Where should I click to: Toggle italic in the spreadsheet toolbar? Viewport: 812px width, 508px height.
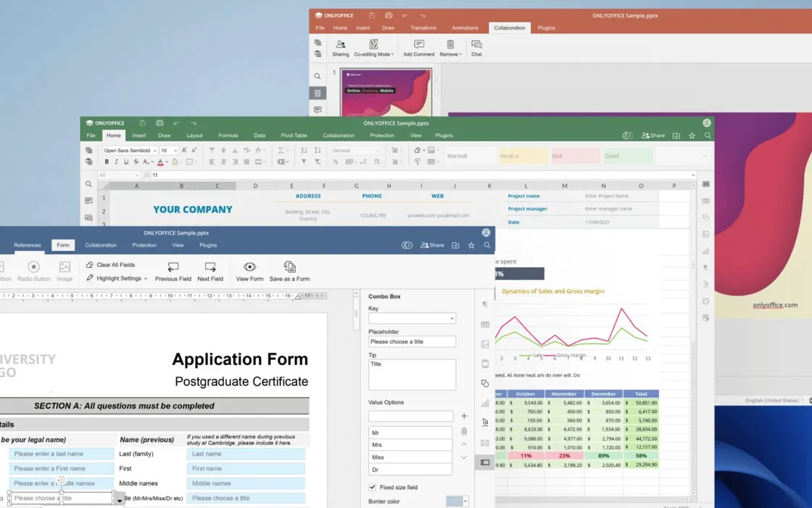click(116, 162)
